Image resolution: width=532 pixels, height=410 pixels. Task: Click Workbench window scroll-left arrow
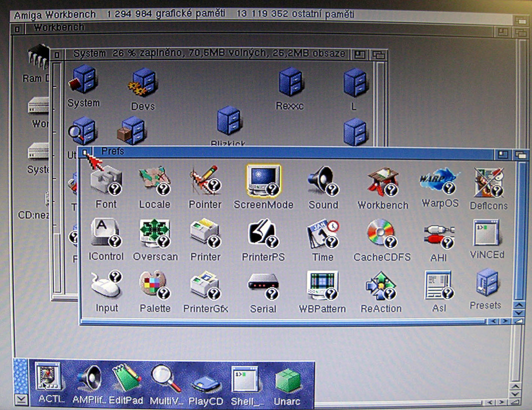click(x=490, y=402)
